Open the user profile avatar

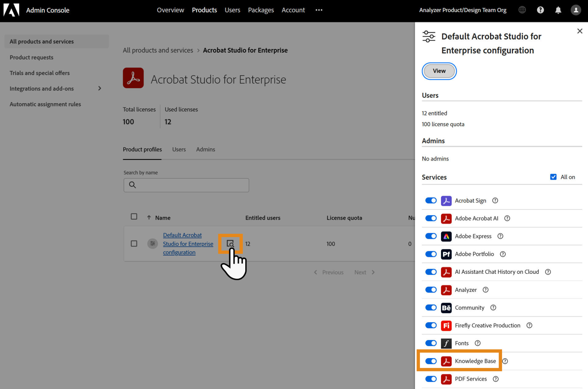pyautogui.click(x=576, y=10)
